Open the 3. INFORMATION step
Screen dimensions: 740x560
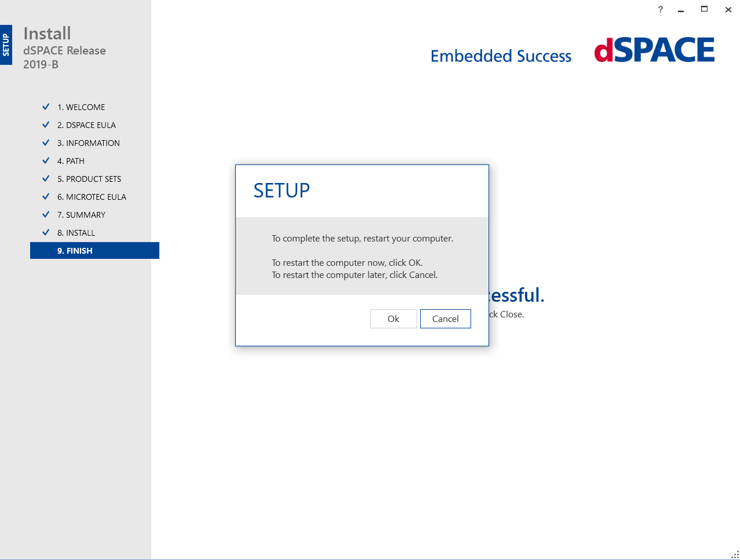(88, 142)
